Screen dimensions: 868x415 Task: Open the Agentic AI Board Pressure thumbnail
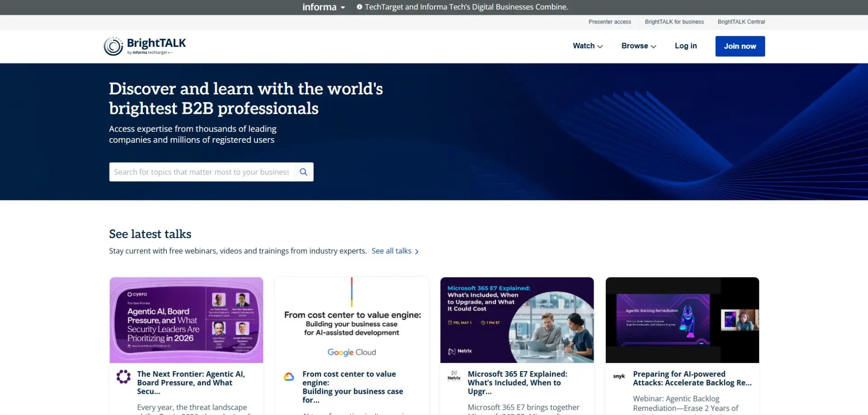186,320
